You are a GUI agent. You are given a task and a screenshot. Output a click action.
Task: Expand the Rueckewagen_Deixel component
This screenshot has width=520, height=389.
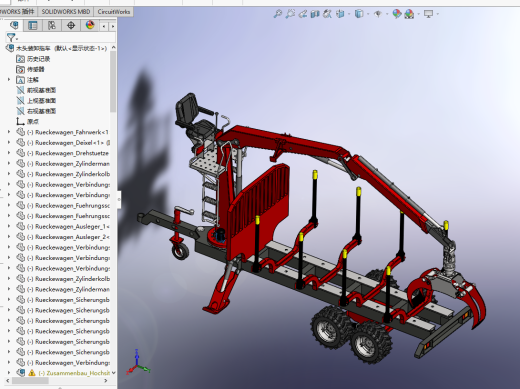[9, 142]
